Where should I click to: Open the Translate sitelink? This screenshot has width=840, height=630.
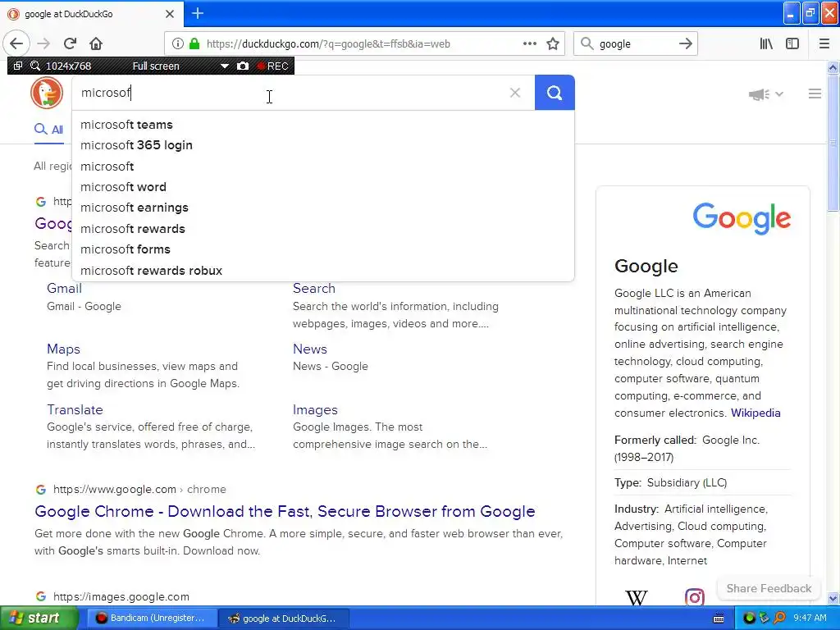pyautogui.click(x=75, y=410)
